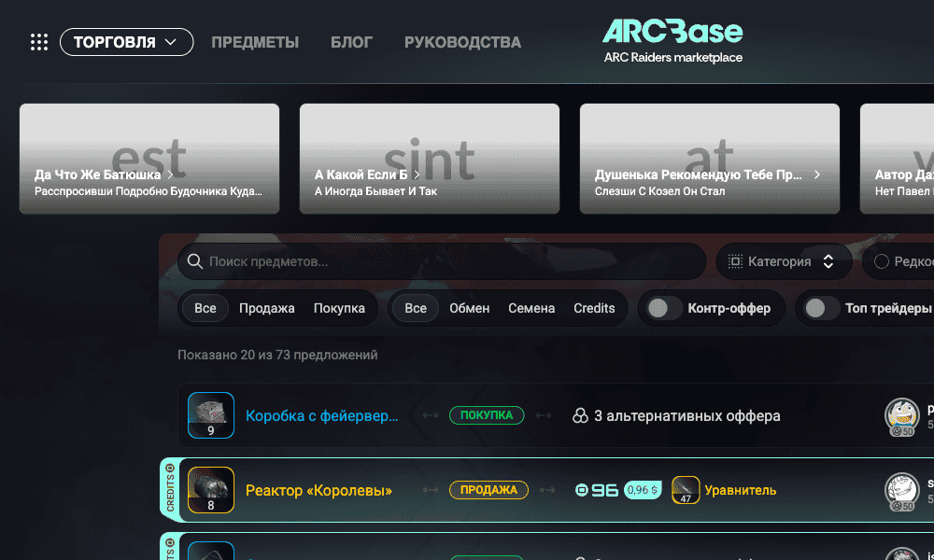The width and height of the screenshot is (934, 560).
Task: Select the Продажа filter tab
Action: point(267,308)
